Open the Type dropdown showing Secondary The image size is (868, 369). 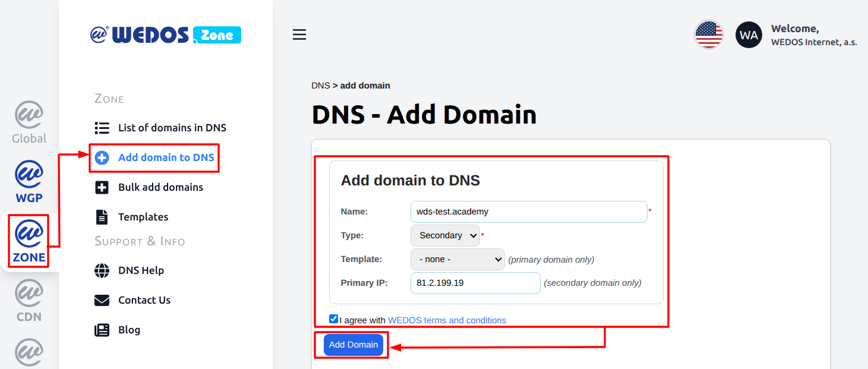pos(445,235)
